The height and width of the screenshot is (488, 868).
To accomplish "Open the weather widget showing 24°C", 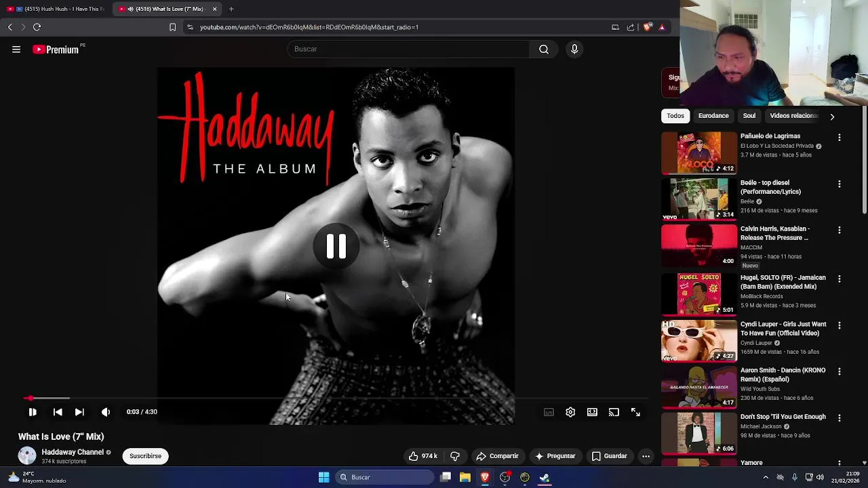I will tap(37, 477).
